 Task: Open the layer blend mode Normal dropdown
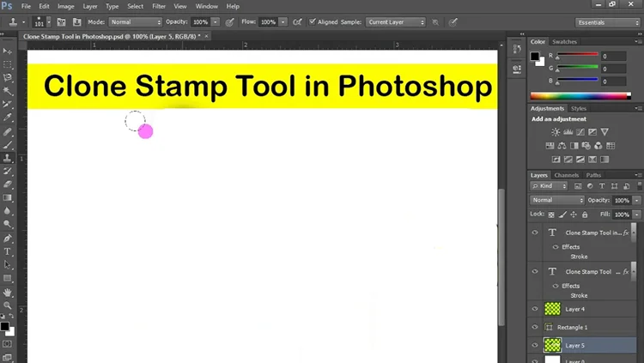(x=557, y=200)
